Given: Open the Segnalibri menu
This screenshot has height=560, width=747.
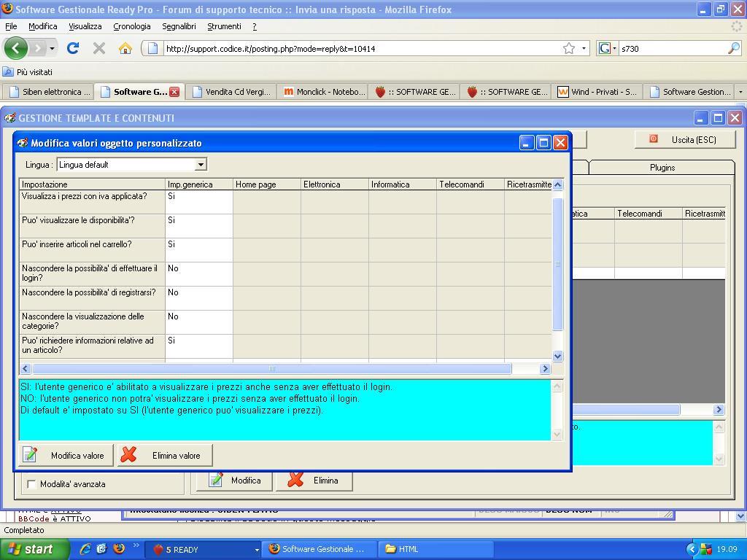Looking at the screenshot, I should pos(179,26).
